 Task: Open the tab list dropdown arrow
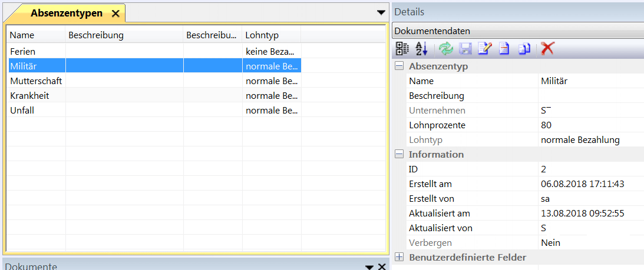[x=381, y=12]
